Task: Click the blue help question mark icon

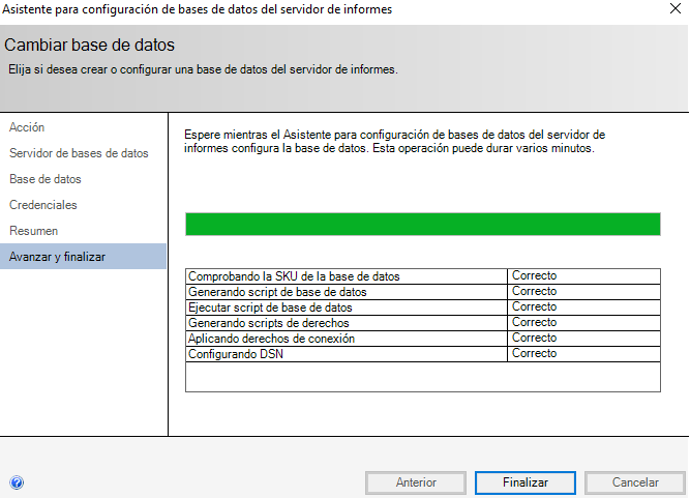Action: 16,482
